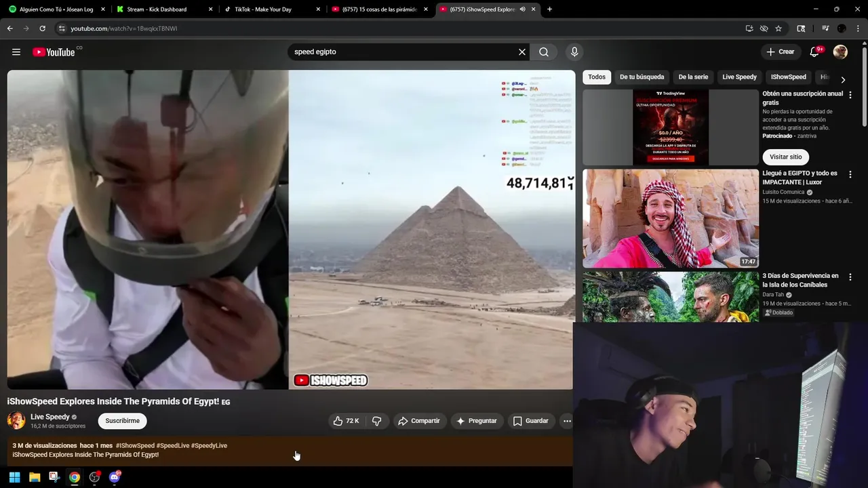Start voice search with microphone icon
868x488 pixels.
tap(574, 52)
